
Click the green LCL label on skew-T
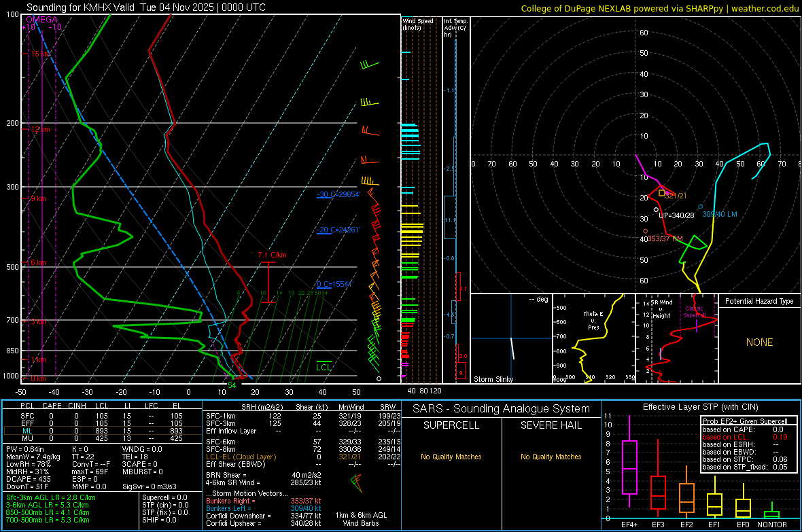click(x=324, y=368)
